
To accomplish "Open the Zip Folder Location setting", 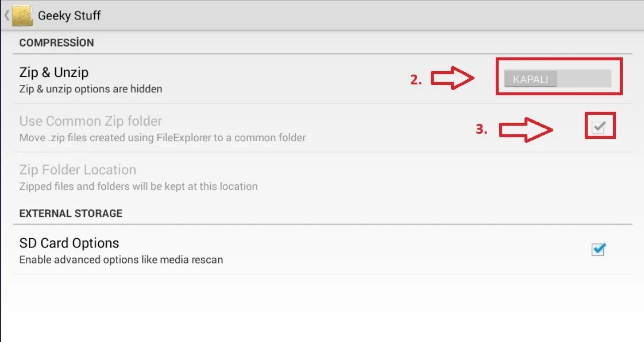I will click(322, 177).
